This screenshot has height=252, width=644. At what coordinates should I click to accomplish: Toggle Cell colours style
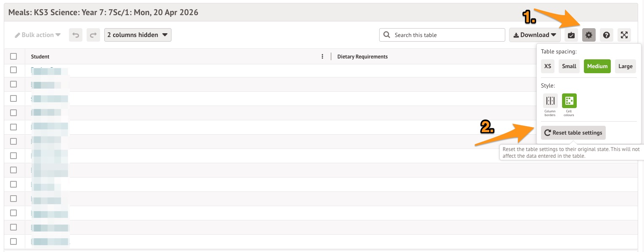(x=569, y=101)
